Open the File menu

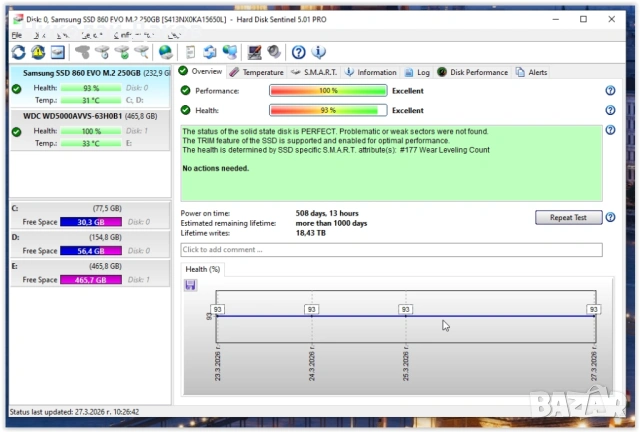coord(16,34)
